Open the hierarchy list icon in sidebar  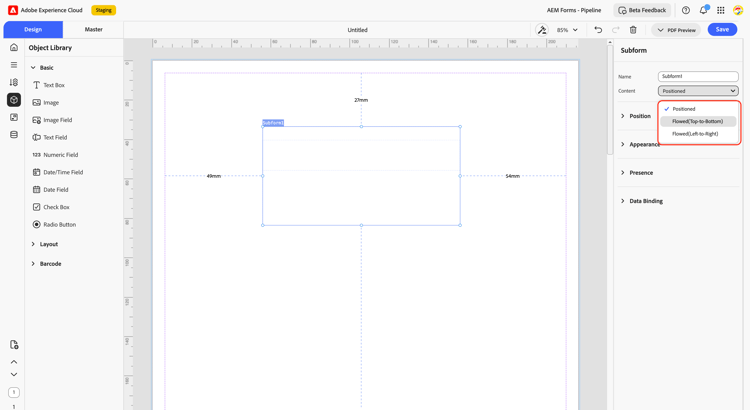click(x=14, y=65)
